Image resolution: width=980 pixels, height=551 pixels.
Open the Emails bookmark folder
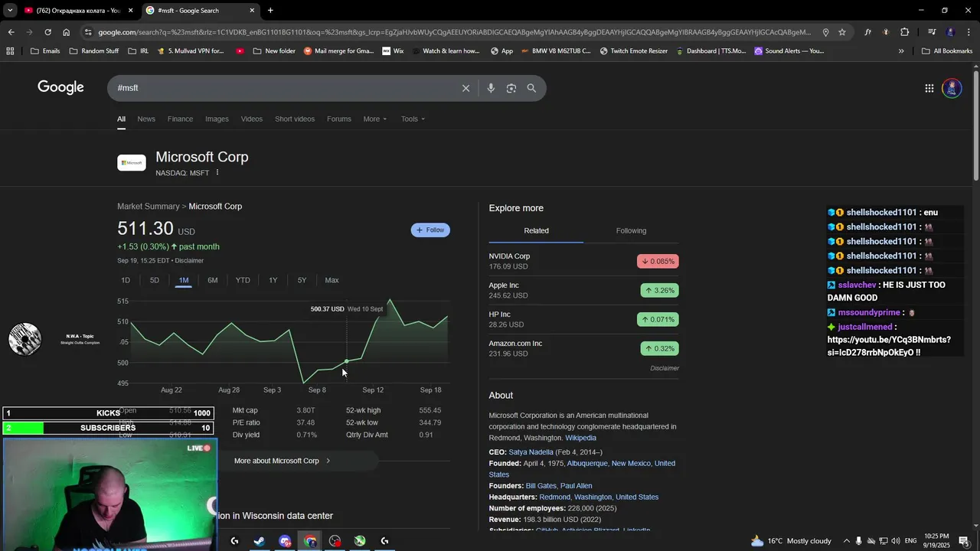click(x=45, y=51)
